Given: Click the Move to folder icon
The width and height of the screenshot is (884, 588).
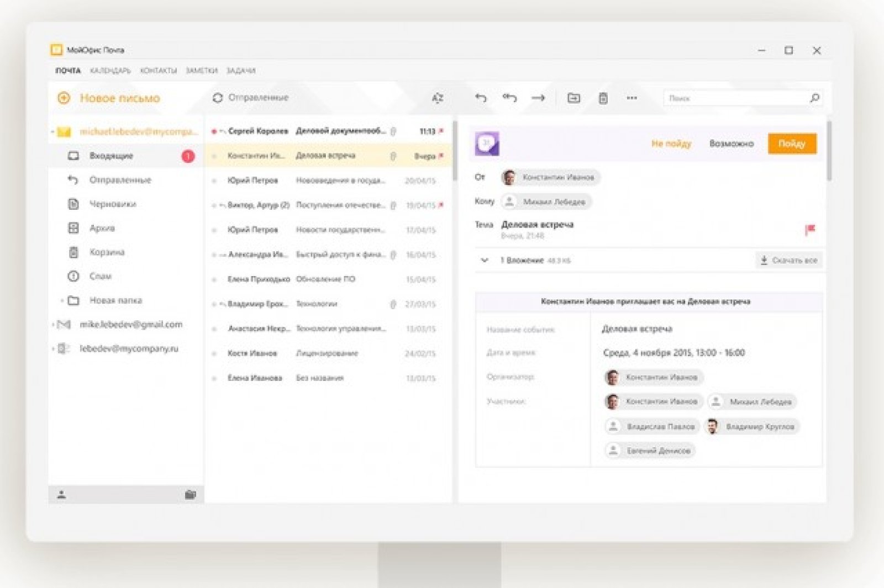Looking at the screenshot, I should pyautogui.click(x=573, y=98).
